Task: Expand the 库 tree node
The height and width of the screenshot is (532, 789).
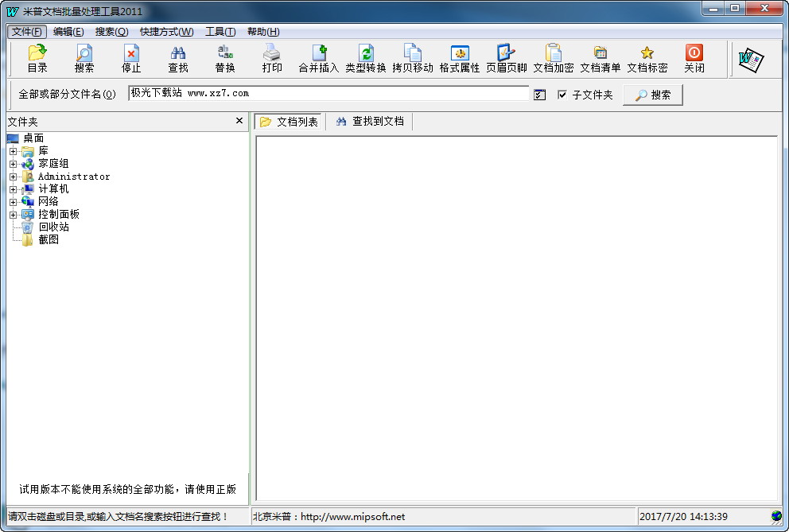Action: pos(13,151)
